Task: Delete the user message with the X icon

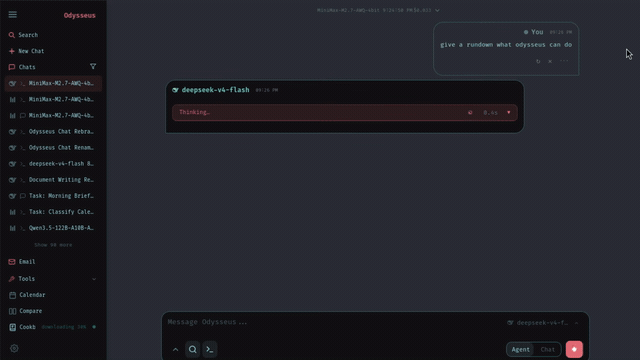Action: click(550, 61)
